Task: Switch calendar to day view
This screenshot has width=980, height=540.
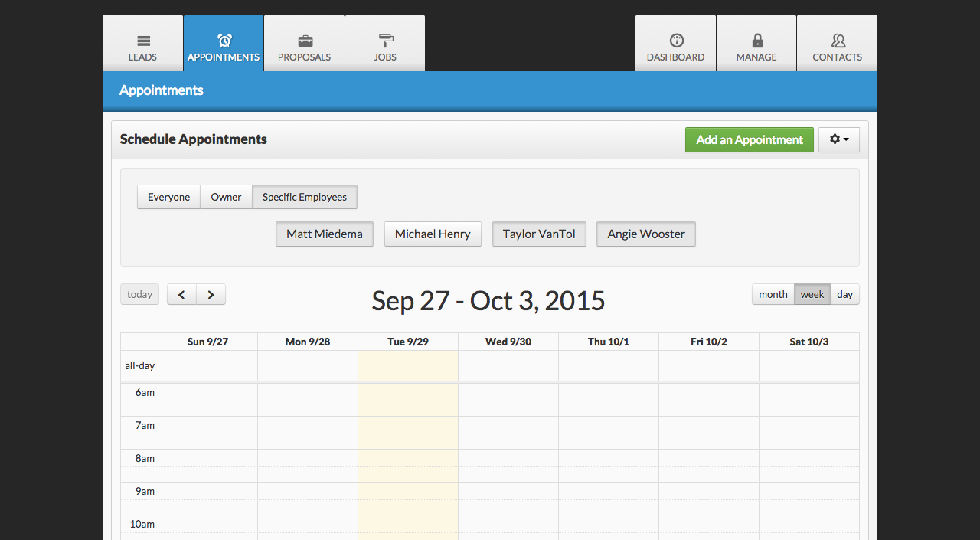Action: [x=845, y=294]
